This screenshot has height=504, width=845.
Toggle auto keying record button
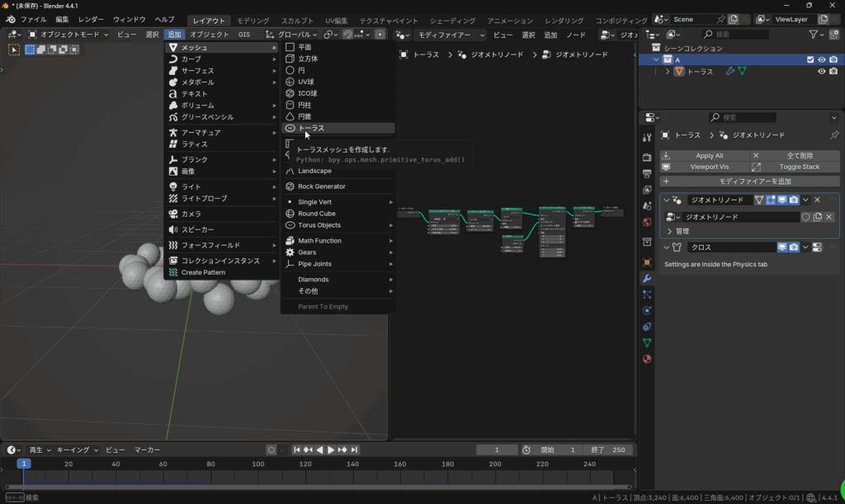point(271,450)
